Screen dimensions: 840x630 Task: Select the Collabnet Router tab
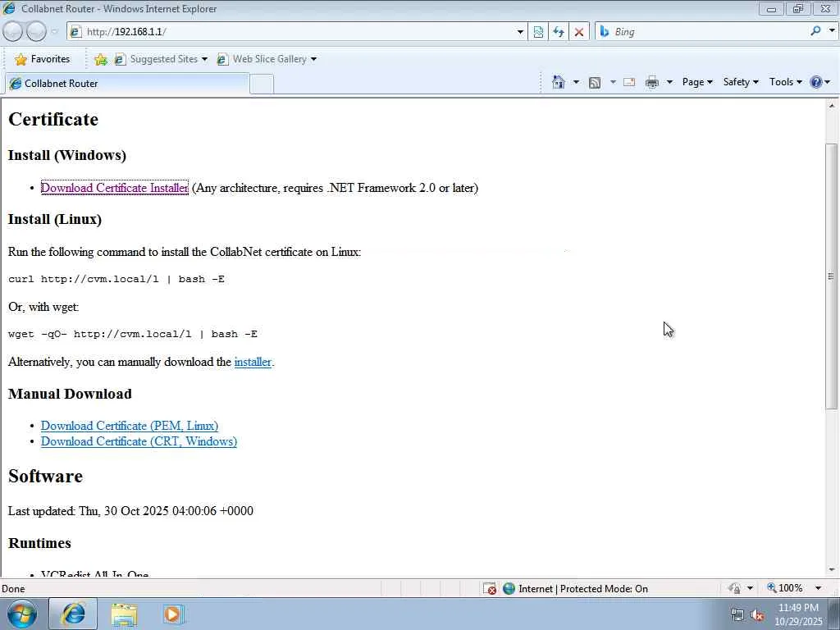click(127, 83)
